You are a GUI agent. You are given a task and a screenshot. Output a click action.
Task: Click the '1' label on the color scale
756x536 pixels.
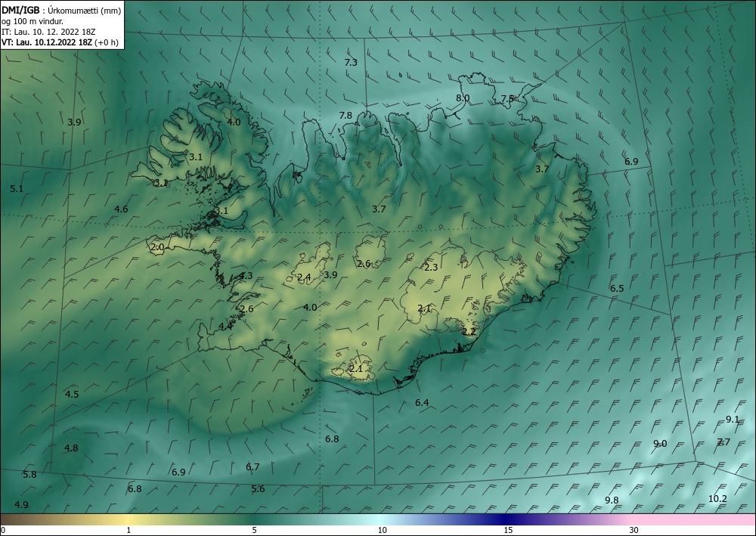point(129,531)
